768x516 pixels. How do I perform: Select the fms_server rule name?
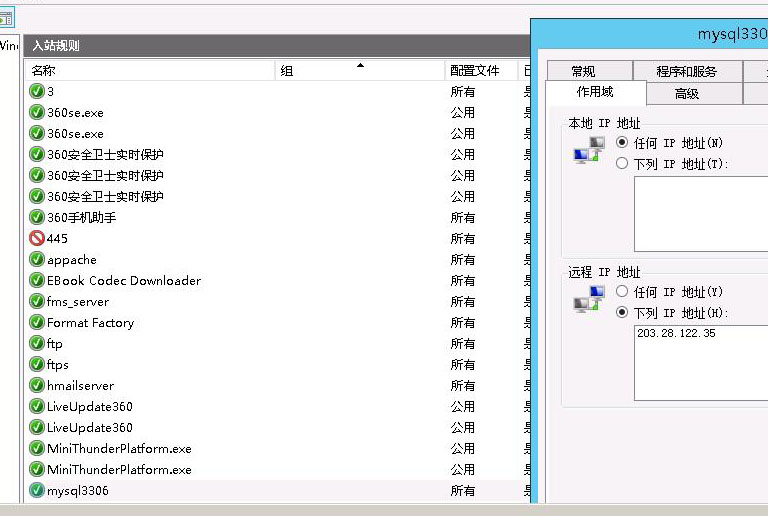78,302
